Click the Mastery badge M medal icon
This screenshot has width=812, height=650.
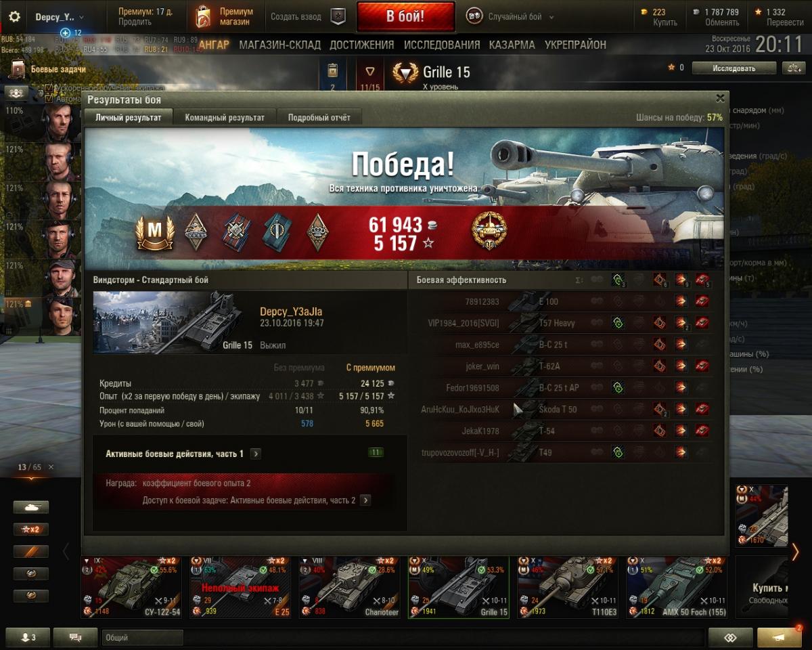tap(155, 232)
